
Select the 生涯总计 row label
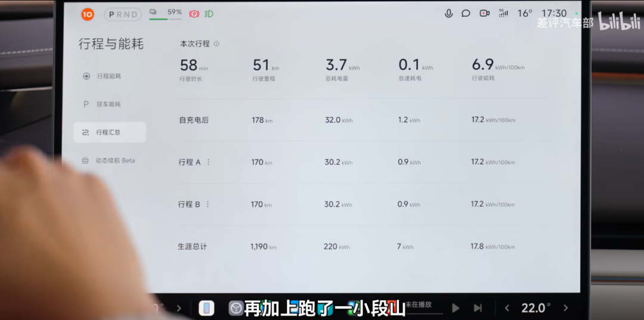[x=192, y=247]
